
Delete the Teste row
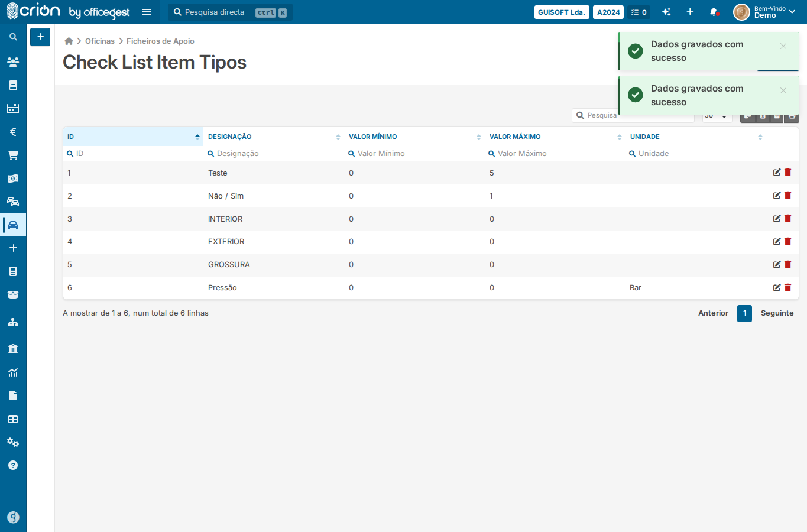pyautogui.click(x=787, y=173)
